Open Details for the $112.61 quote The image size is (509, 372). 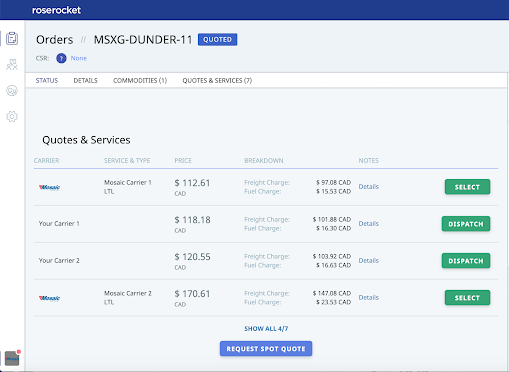[x=369, y=187]
